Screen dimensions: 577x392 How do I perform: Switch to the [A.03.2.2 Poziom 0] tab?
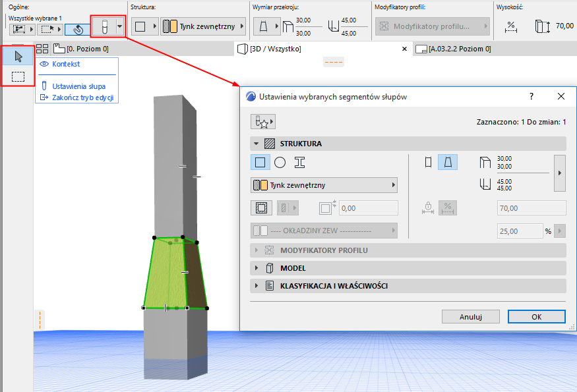[454, 49]
